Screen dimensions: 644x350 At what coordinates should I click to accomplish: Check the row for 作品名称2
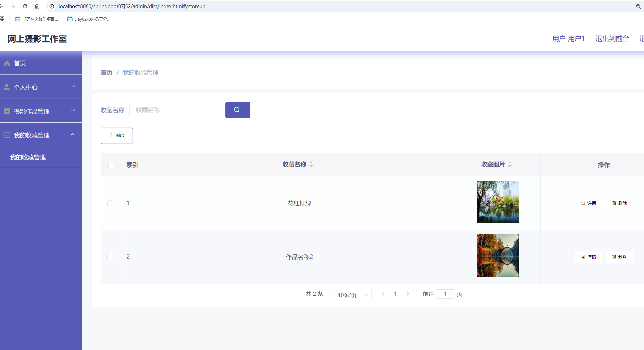110,257
